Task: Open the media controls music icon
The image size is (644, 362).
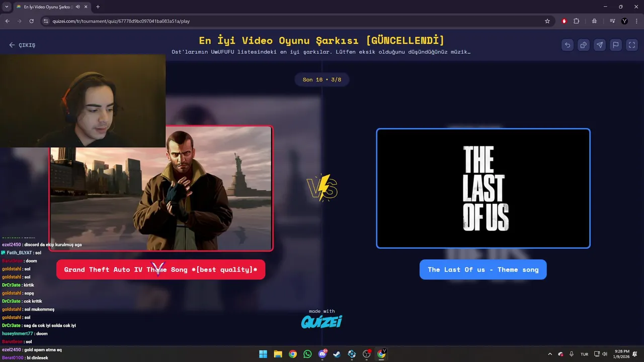Action: (x=612, y=21)
